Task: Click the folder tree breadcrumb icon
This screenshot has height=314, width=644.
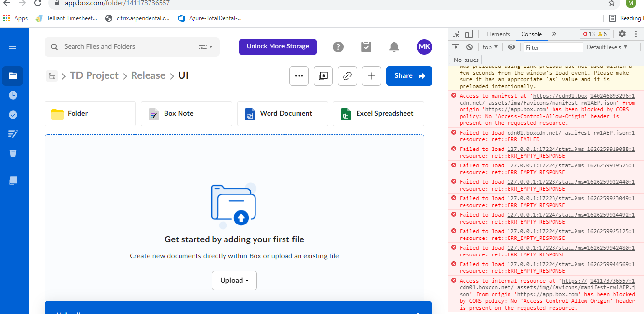Action: tap(51, 76)
